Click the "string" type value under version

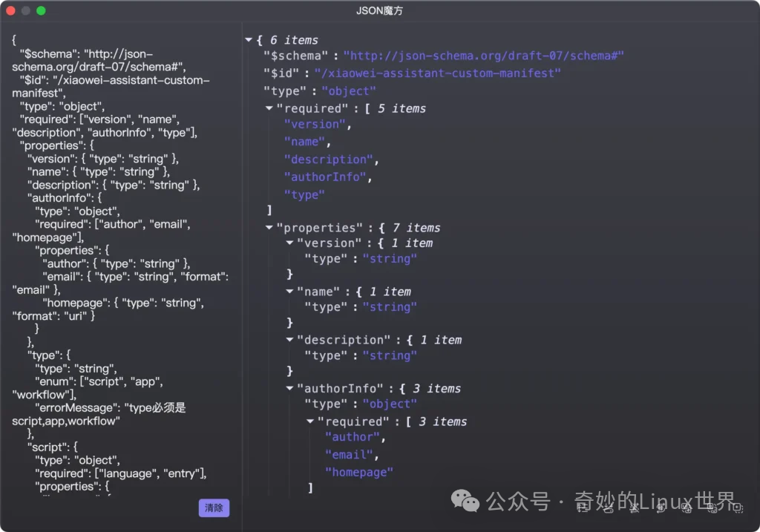(x=390, y=259)
